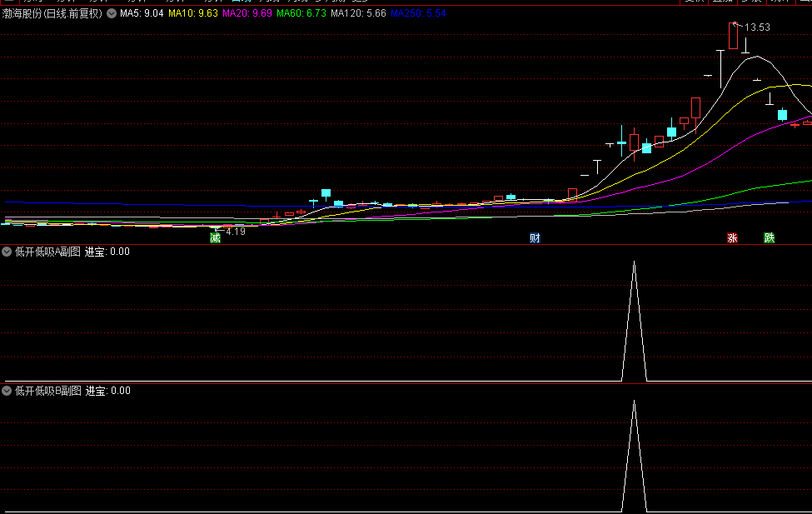The height and width of the screenshot is (514, 812).
Task: Expand the 低开低吸A副图 indicator menu arrow
Action: click(7, 252)
